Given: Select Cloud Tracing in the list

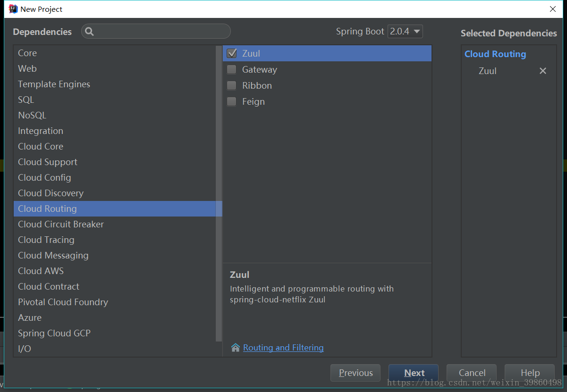Looking at the screenshot, I should pyautogui.click(x=115, y=240).
